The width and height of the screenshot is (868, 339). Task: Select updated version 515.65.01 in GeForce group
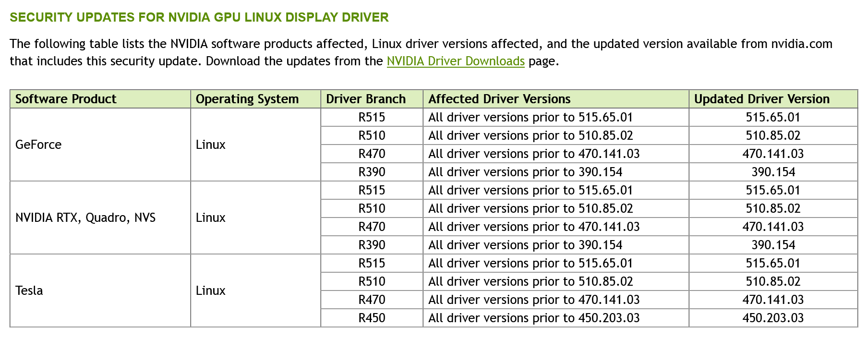click(773, 117)
